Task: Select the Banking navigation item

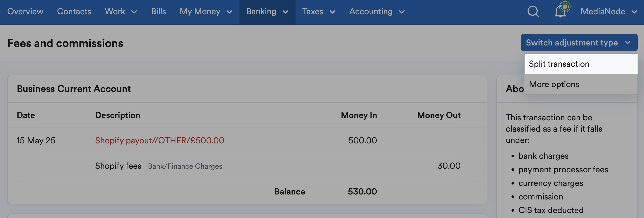Action: [261, 12]
